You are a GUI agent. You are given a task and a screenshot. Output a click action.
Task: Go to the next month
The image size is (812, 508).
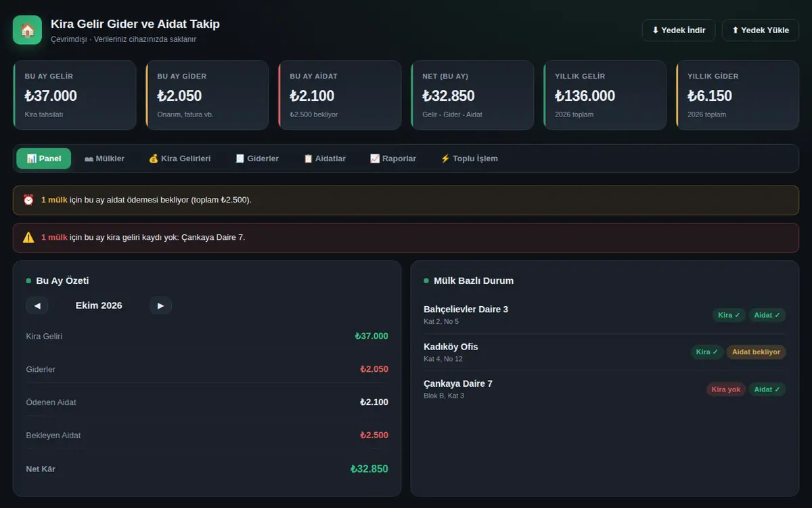[160, 305]
